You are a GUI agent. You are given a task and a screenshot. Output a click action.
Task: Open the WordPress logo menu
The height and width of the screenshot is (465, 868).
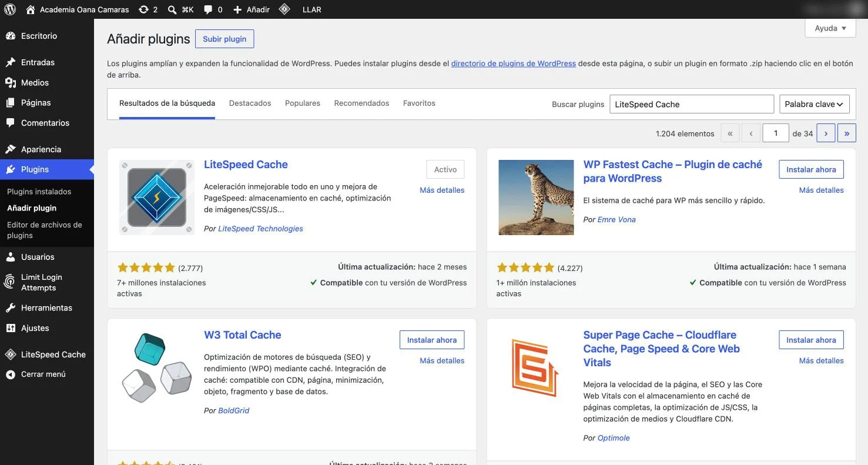tap(10, 9)
